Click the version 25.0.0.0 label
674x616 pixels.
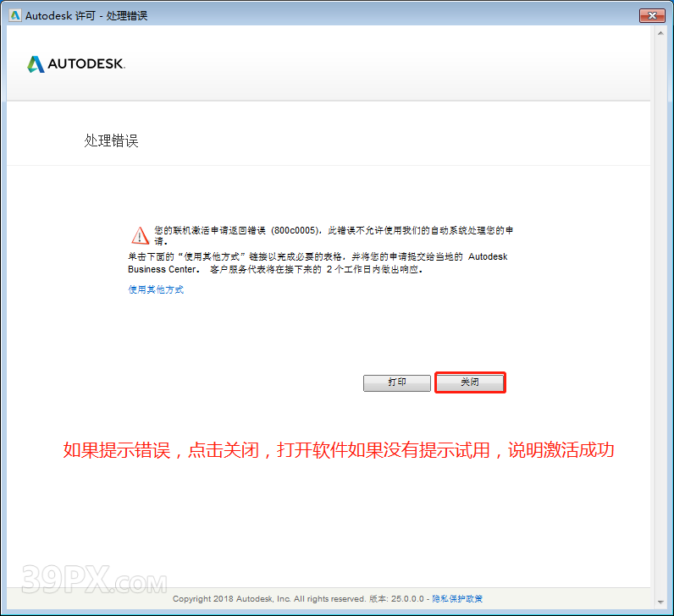(x=396, y=599)
